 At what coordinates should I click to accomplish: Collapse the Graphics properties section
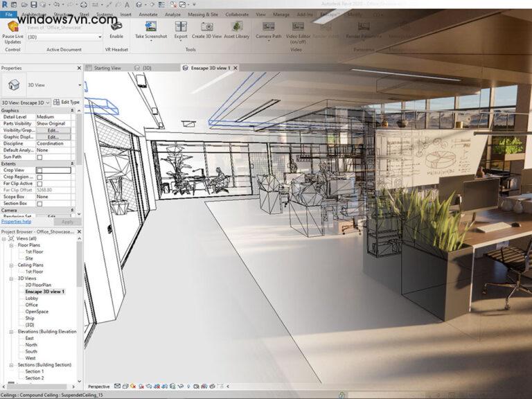pos(72,111)
